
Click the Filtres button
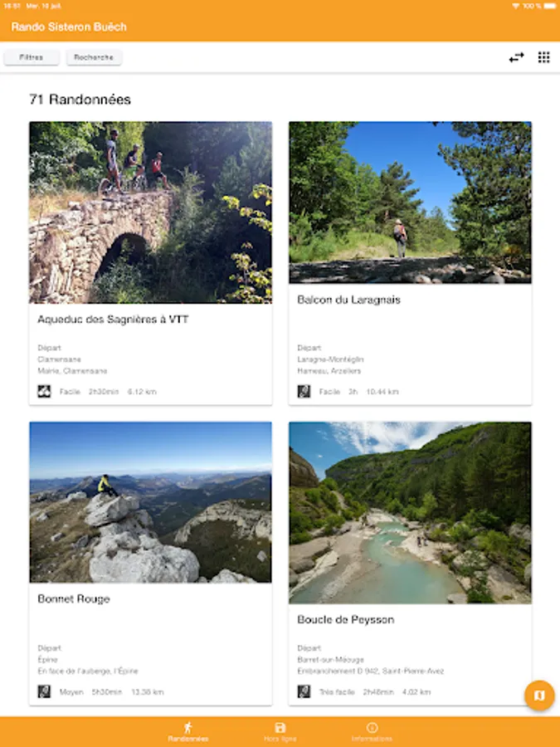tap(32, 57)
